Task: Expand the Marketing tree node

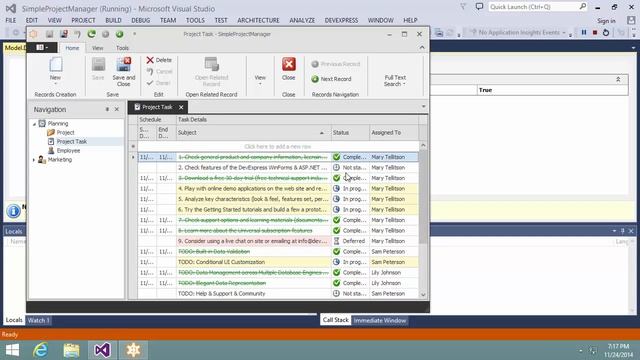Action: click(34, 160)
